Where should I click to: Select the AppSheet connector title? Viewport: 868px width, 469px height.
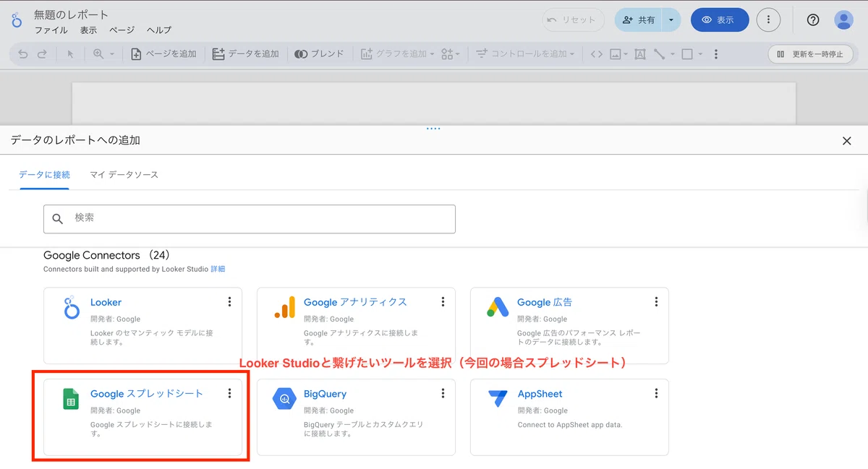click(x=540, y=394)
